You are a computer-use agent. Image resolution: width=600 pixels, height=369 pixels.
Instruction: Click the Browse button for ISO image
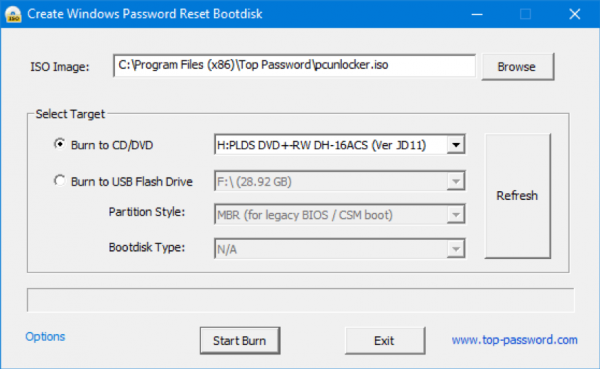(517, 67)
